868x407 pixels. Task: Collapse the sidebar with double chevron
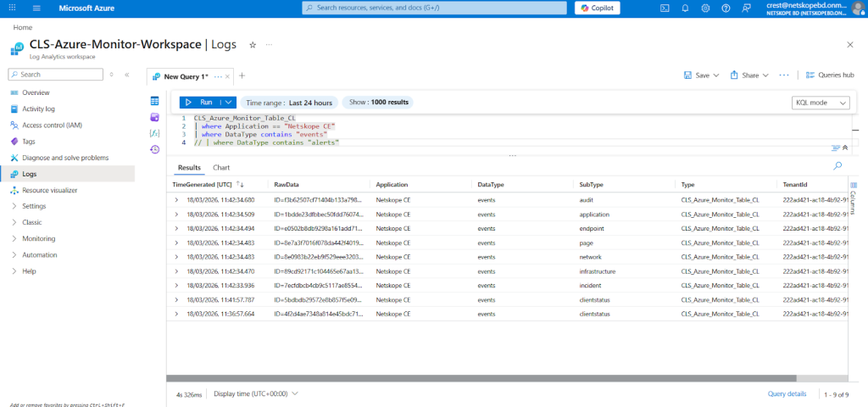(127, 75)
